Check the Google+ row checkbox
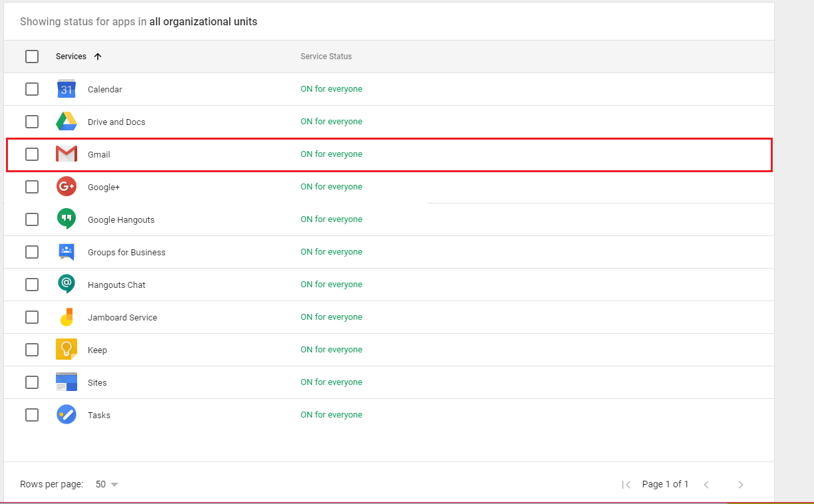 click(x=32, y=187)
